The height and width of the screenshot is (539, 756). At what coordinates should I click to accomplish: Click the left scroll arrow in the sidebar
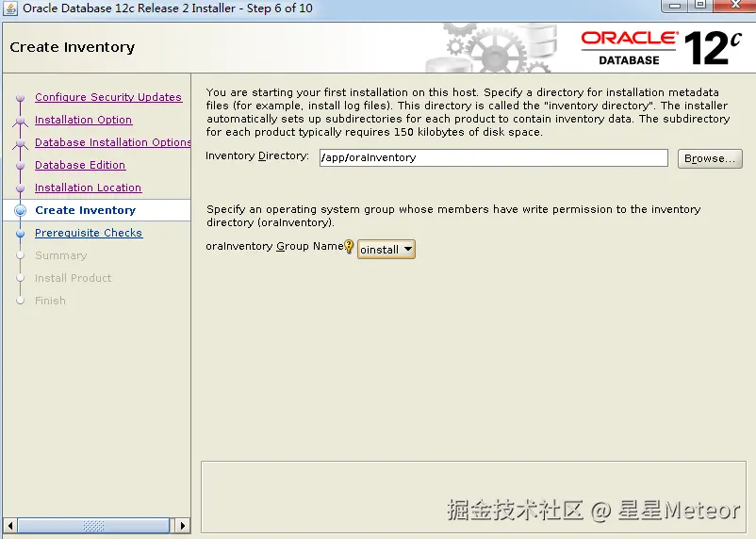click(10, 526)
